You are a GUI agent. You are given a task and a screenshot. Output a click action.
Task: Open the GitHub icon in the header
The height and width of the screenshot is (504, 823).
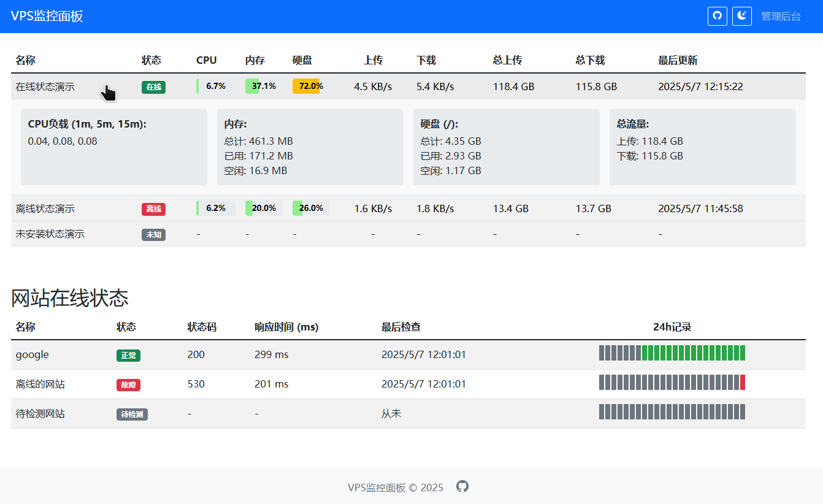(718, 16)
